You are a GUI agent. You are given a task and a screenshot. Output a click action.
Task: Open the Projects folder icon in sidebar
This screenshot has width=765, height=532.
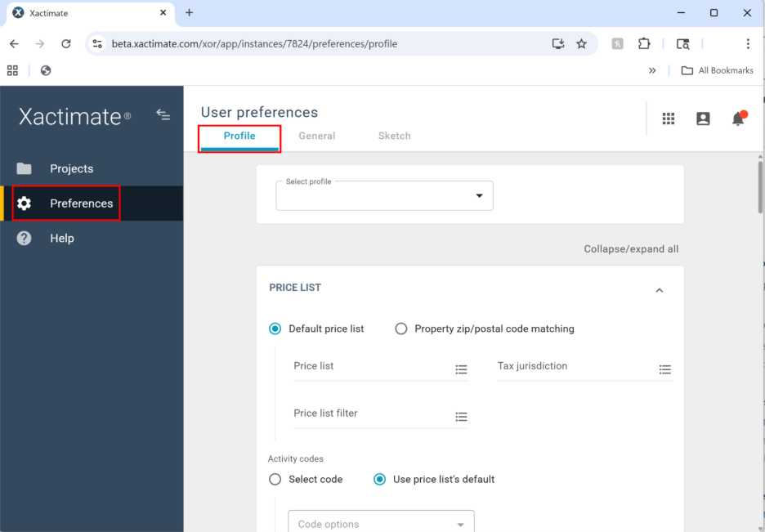coord(24,168)
